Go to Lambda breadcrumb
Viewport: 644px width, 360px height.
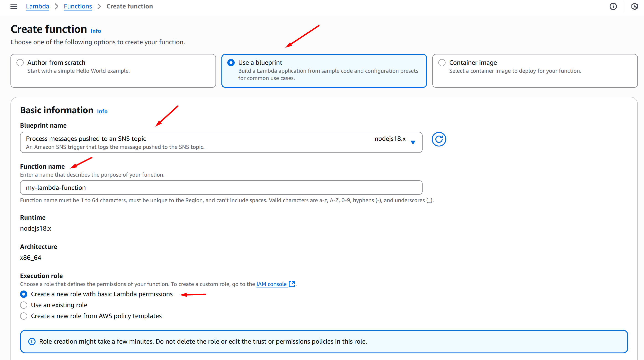38,6
